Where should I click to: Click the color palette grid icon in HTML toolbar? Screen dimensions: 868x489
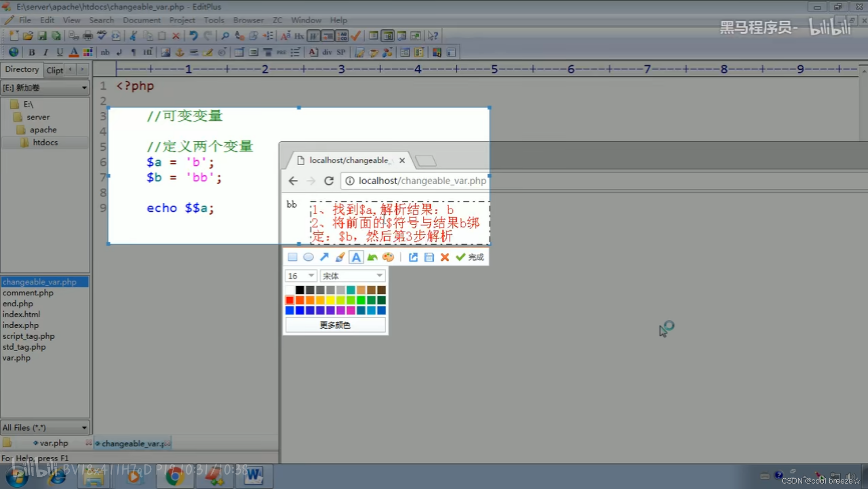(88, 52)
